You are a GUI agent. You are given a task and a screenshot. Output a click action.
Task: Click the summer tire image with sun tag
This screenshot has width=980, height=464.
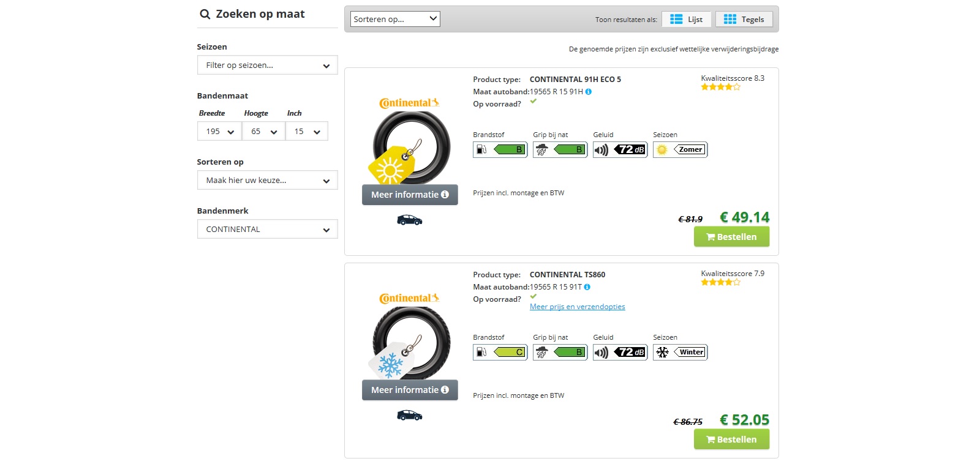click(409, 148)
